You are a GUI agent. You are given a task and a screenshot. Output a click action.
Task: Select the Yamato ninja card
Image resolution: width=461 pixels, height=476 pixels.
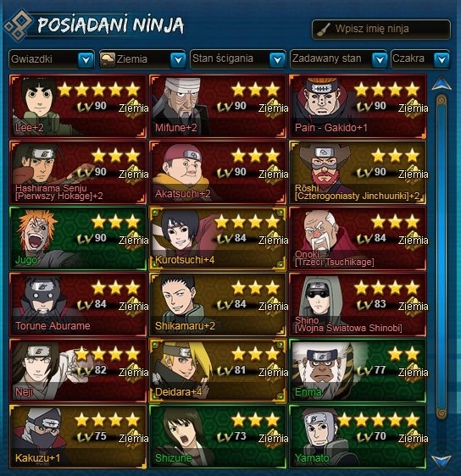point(358,437)
